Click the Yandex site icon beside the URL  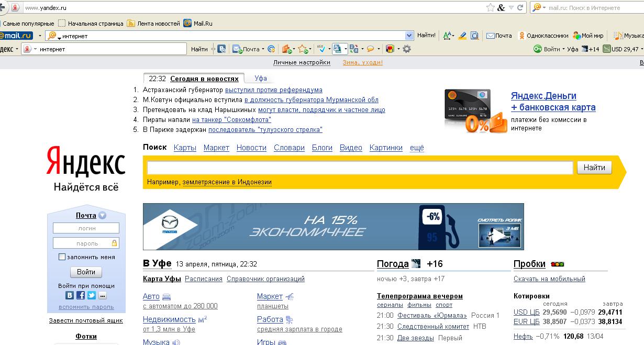[x=16, y=8]
